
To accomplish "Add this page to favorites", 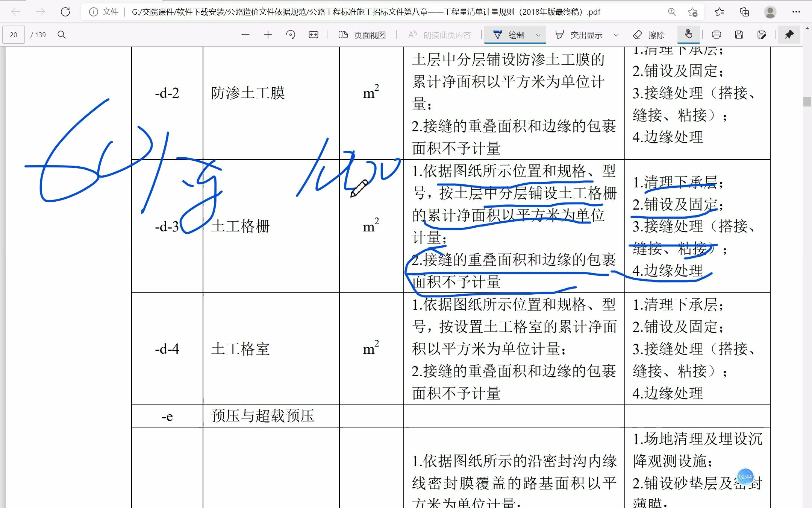I will pos(692,12).
